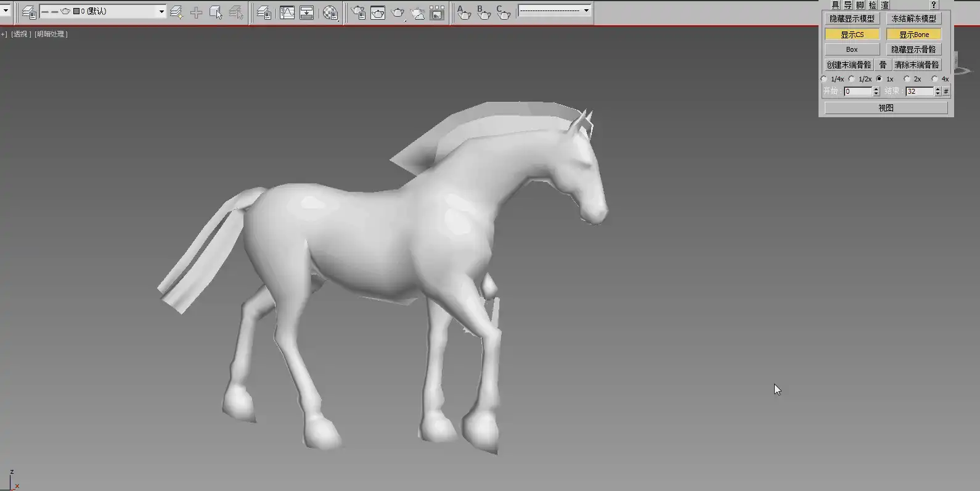Screen dimensions: 980x491
Task: Open the 透视 viewport label menu
Action: tap(20, 34)
